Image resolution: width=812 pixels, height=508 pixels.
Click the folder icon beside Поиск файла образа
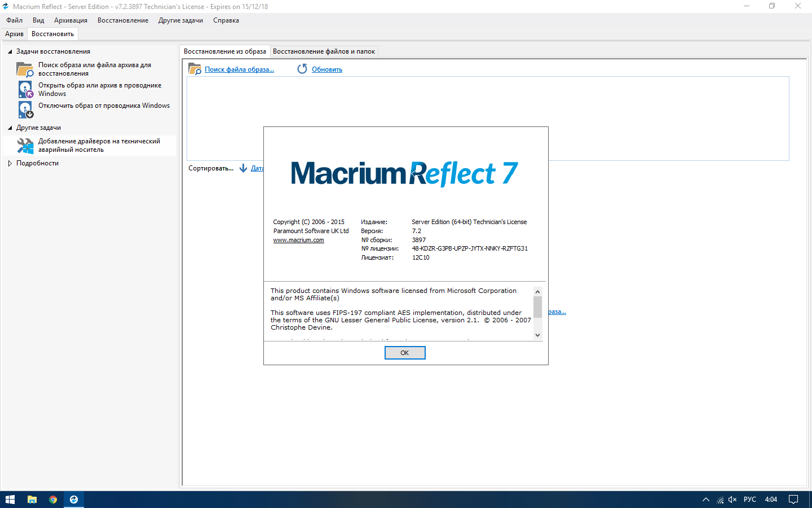[195, 69]
